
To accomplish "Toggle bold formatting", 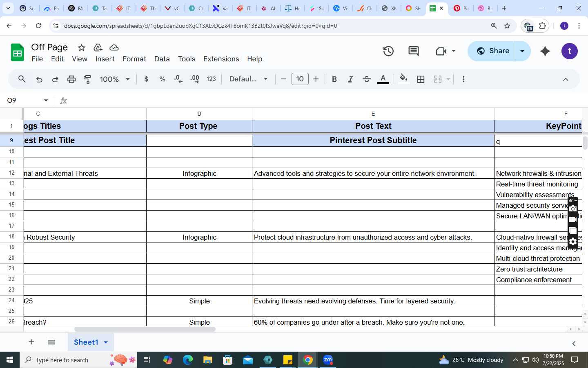I will (x=334, y=79).
